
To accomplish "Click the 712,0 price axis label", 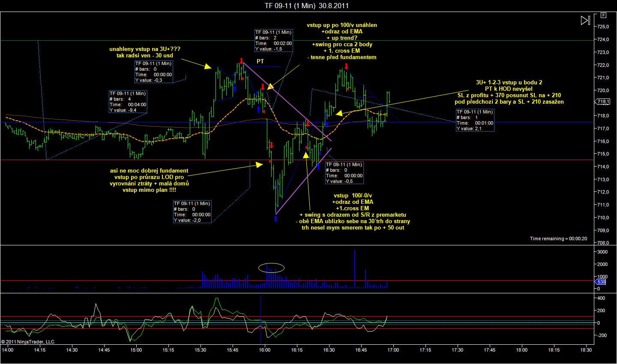I will coord(603,192).
